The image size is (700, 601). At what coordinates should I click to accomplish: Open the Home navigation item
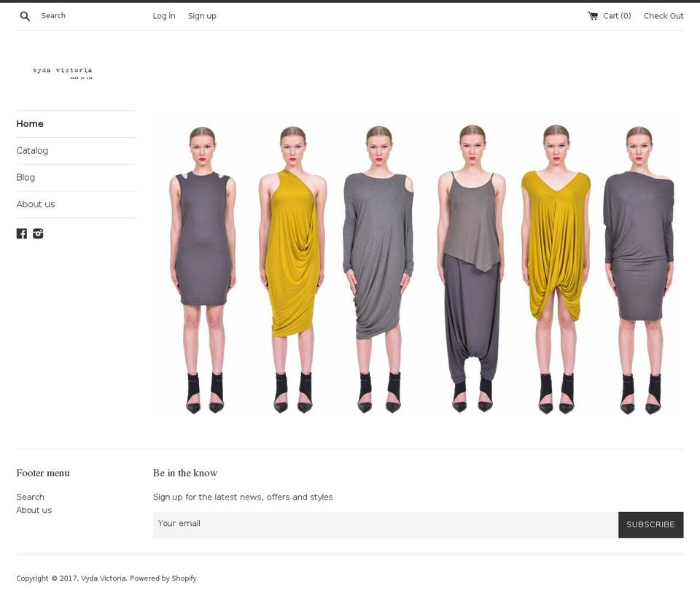30,124
